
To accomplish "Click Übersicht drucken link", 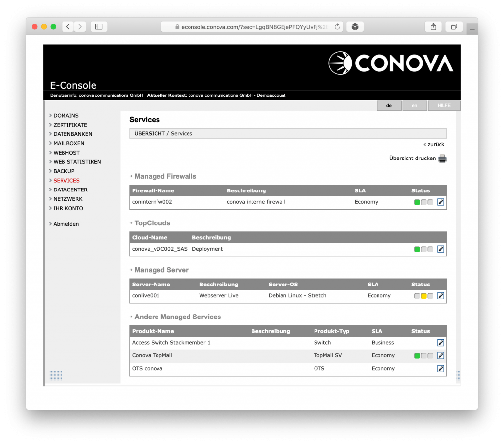I will (412, 158).
